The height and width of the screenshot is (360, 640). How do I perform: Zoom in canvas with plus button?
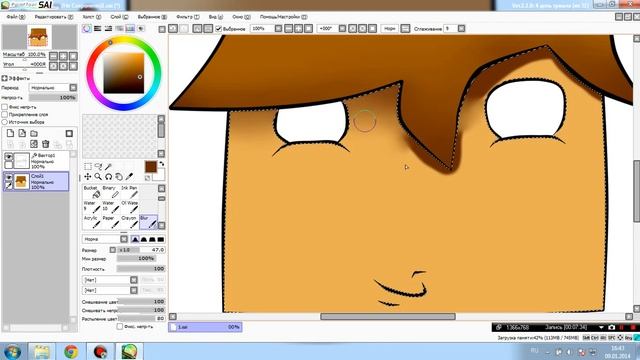coord(298,29)
